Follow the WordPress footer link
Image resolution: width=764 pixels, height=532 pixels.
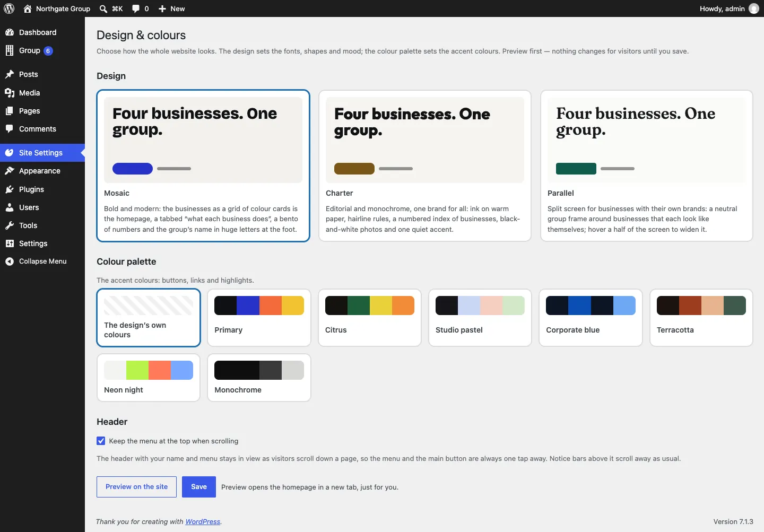pyautogui.click(x=203, y=522)
